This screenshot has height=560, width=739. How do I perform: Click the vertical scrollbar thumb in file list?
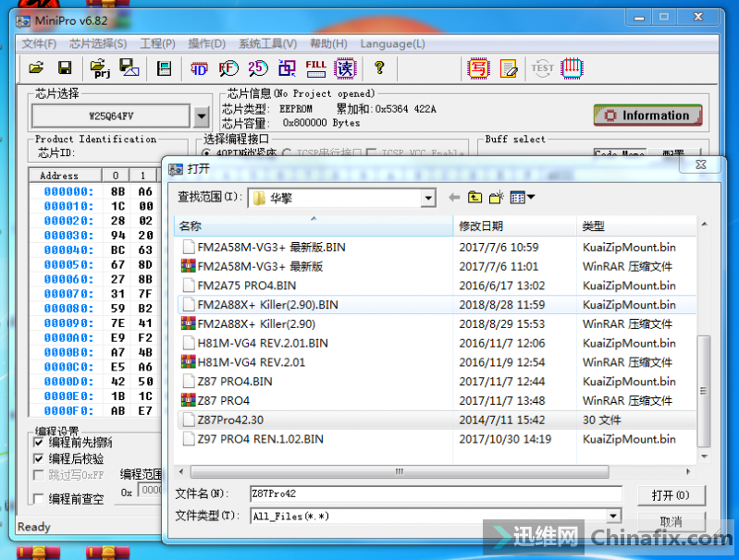click(703, 391)
